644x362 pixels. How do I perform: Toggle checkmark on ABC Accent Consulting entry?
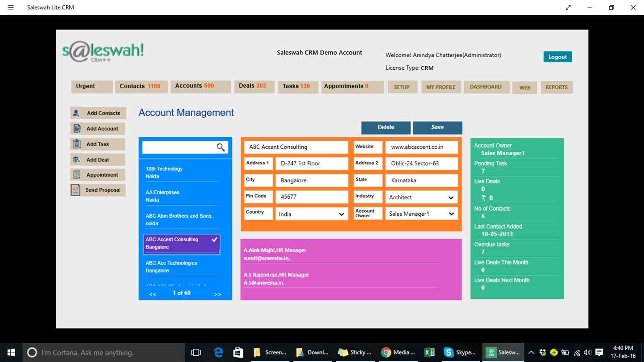[x=215, y=240]
